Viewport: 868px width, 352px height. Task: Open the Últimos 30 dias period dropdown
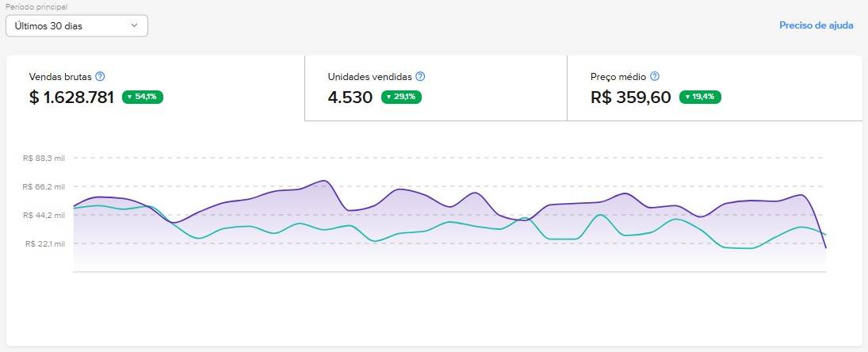point(76,25)
